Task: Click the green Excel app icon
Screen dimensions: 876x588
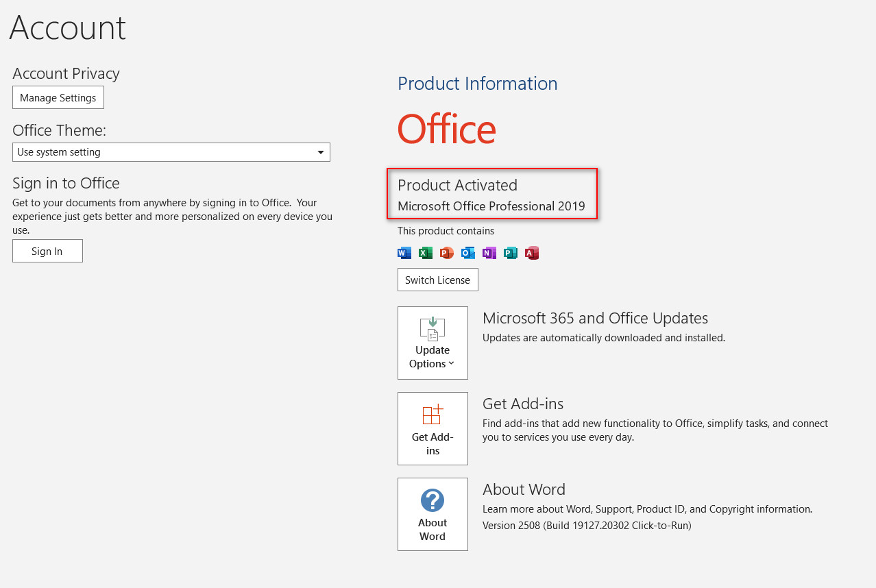Action: (426, 253)
